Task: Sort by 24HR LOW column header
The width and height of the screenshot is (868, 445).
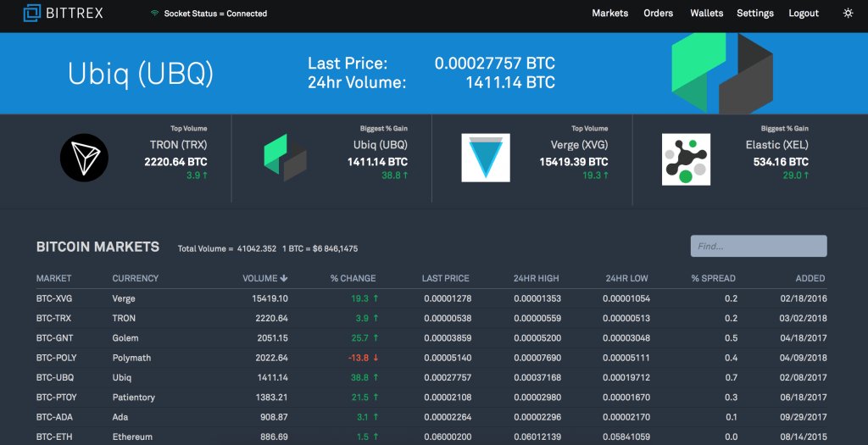Action: [626, 278]
